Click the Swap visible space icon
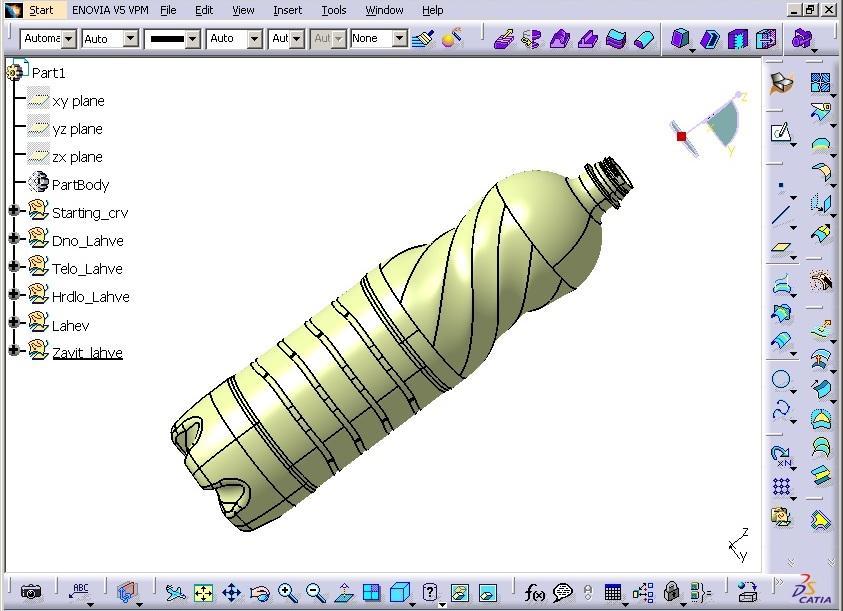The width and height of the screenshot is (843, 611). tap(488, 593)
